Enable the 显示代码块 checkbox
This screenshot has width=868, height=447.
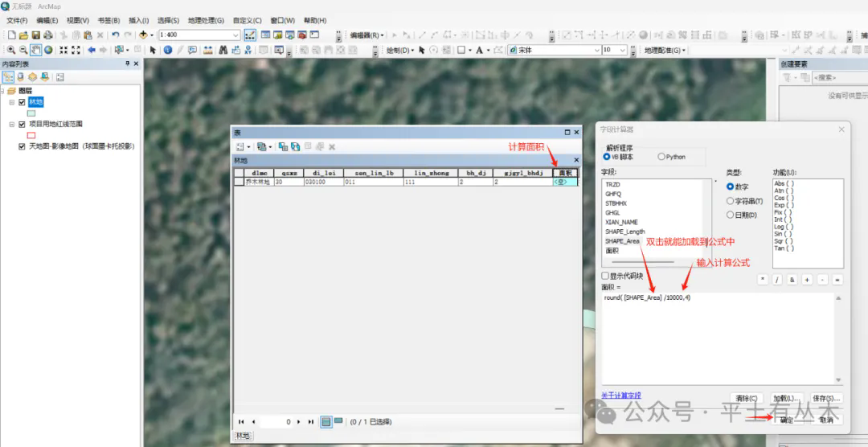(606, 276)
